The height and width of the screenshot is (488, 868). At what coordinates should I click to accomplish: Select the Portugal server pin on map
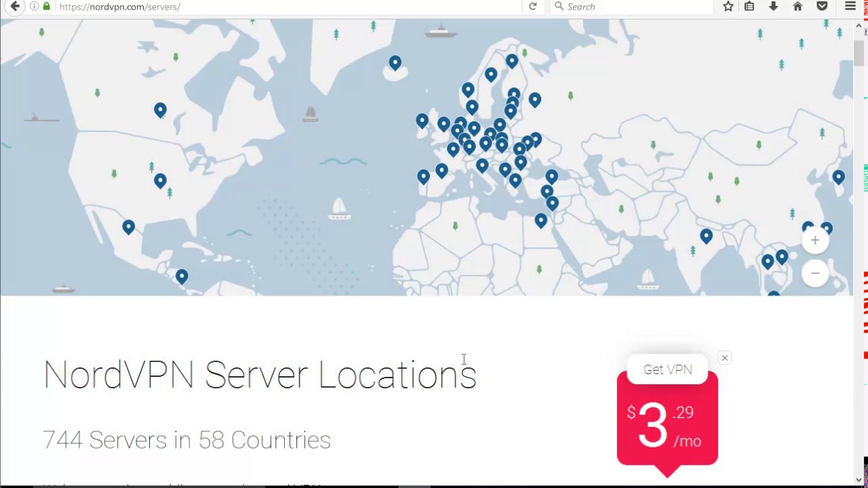coord(423,177)
